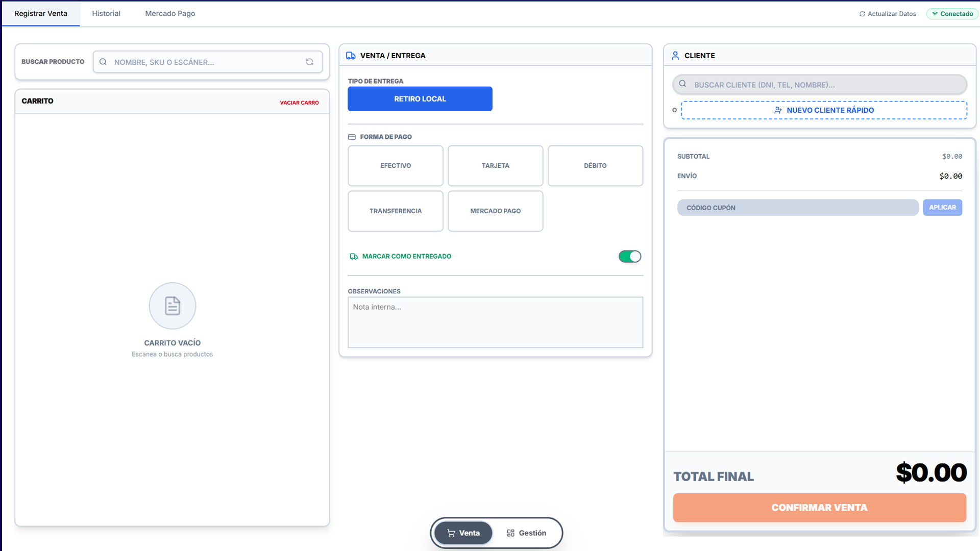Select EFECTIVO as payment method
Screen dimensions: 980x551
pyautogui.click(x=395, y=165)
